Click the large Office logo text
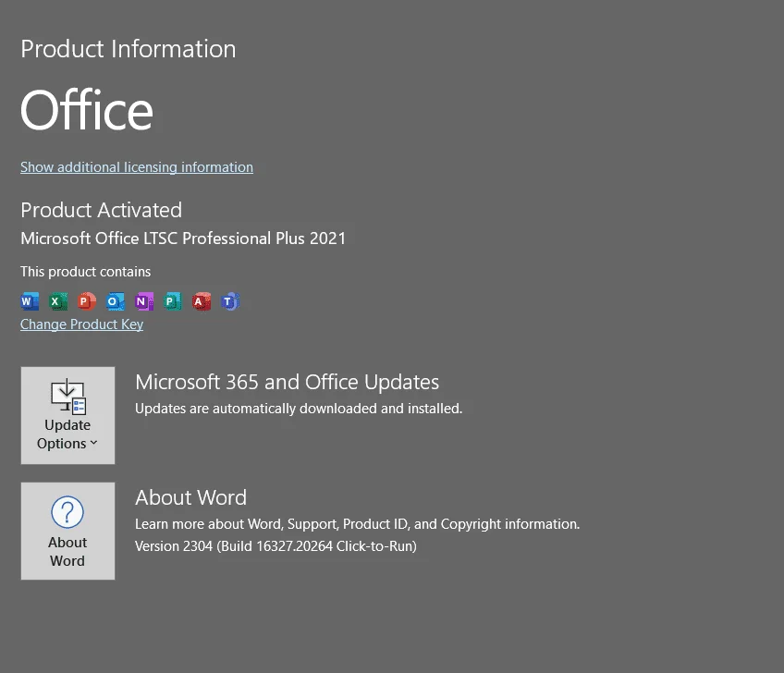The width and height of the screenshot is (784, 673). pyautogui.click(x=87, y=110)
